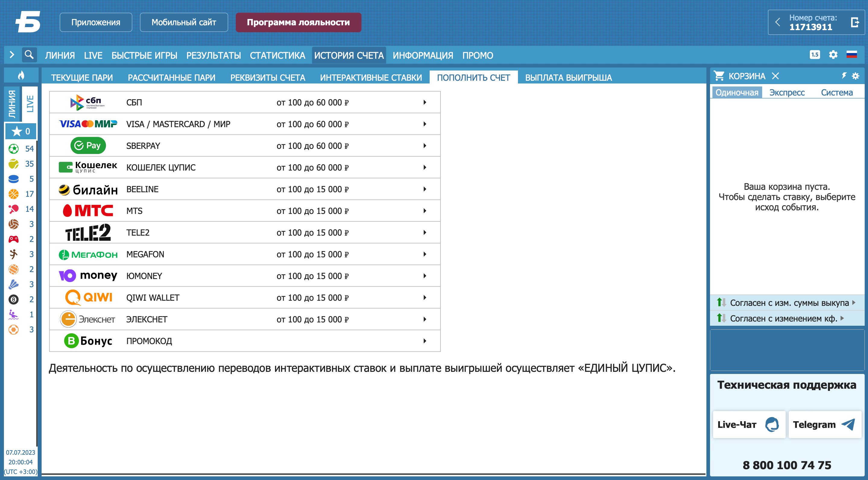Select the Экспресс bet slip tab
Viewport: 868px width, 480px height.
coord(787,93)
